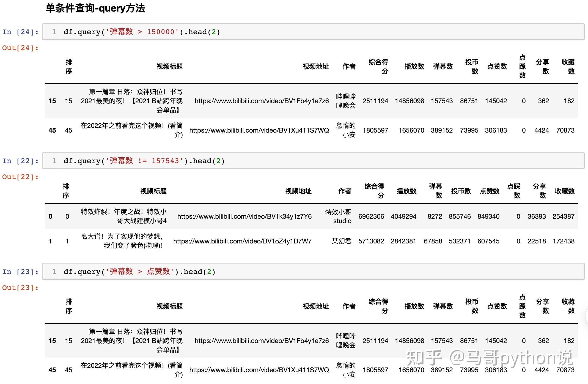The height and width of the screenshot is (384, 588).
Task: Select row index 45 in Out[24] table
Action: (52, 130)
